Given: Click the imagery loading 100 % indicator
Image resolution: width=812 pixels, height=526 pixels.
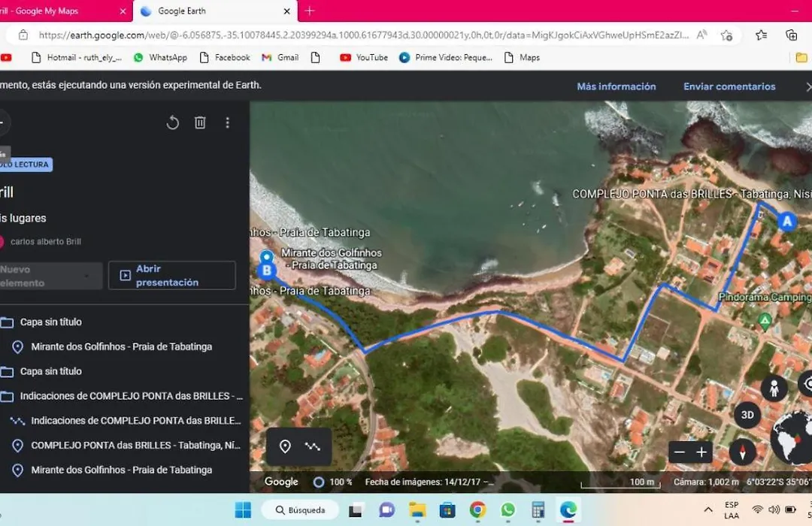Looking at the screenshot, I should click(332, 482).
